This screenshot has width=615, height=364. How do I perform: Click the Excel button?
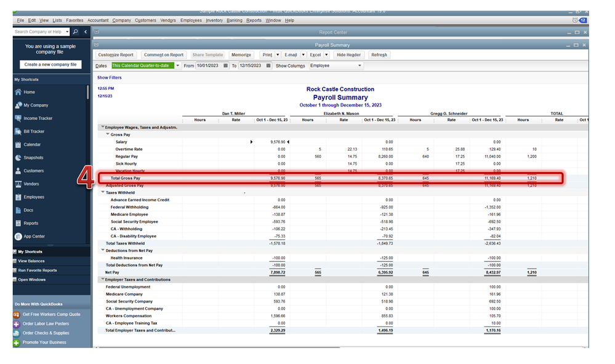click(315, 55)
